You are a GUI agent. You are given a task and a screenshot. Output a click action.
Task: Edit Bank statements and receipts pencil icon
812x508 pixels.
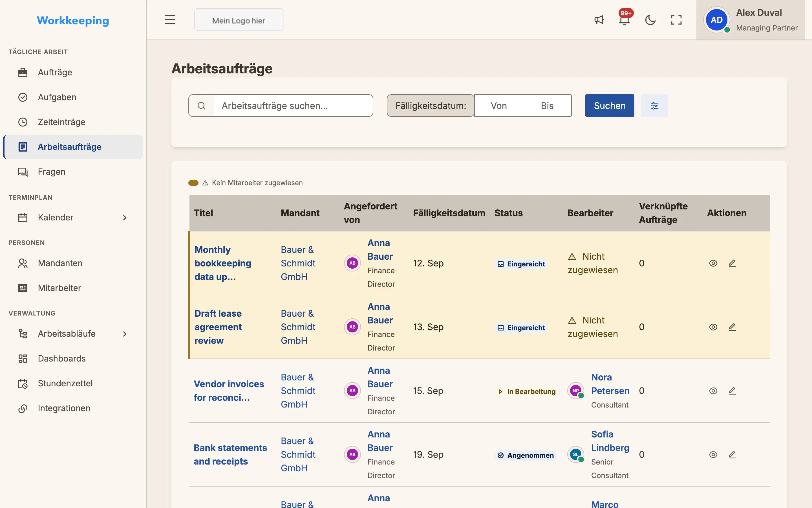click(x=732, y=455)
